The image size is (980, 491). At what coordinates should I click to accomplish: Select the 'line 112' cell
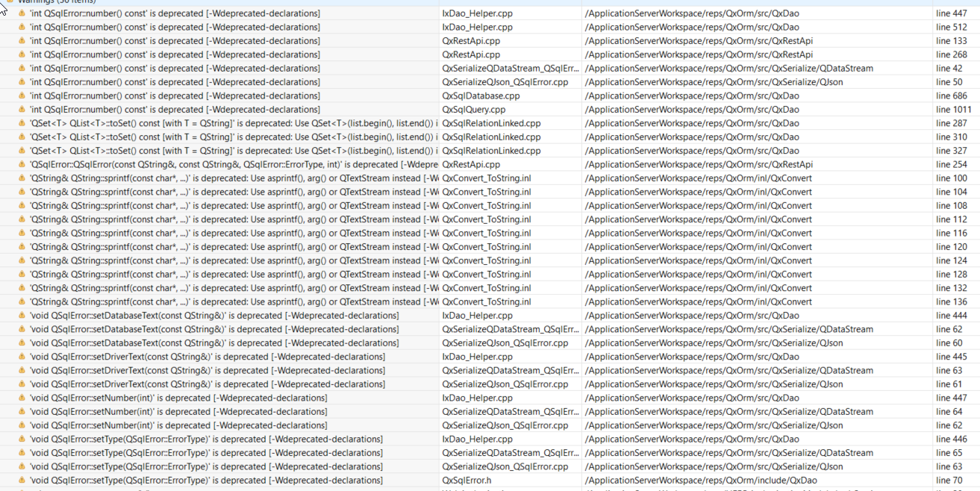tap(951, 219)
